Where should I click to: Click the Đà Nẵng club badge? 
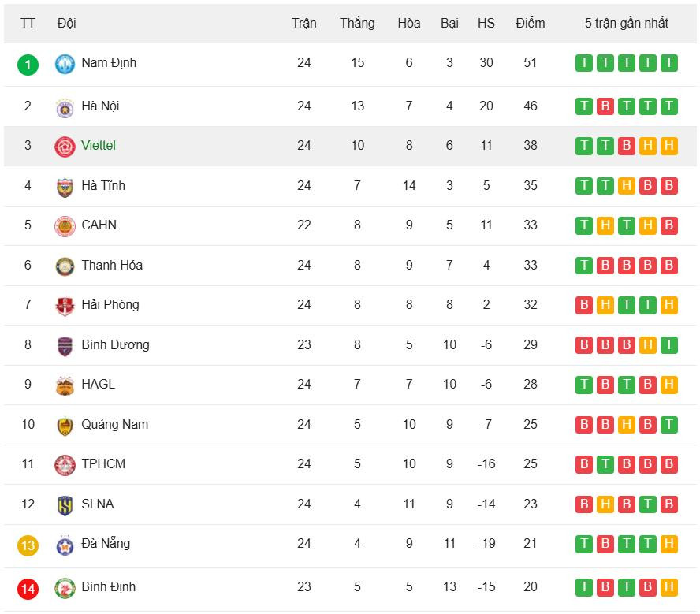click(65, 545)
